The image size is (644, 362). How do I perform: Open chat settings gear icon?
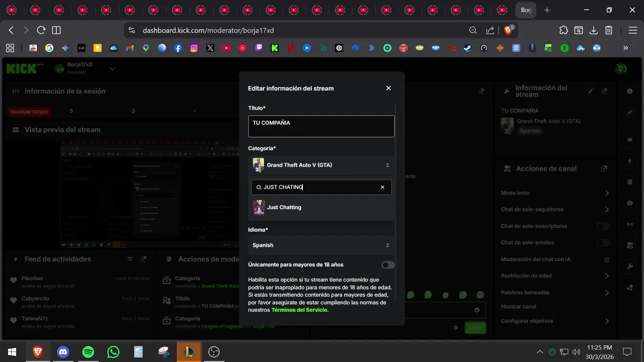click(x=456, y=328)
